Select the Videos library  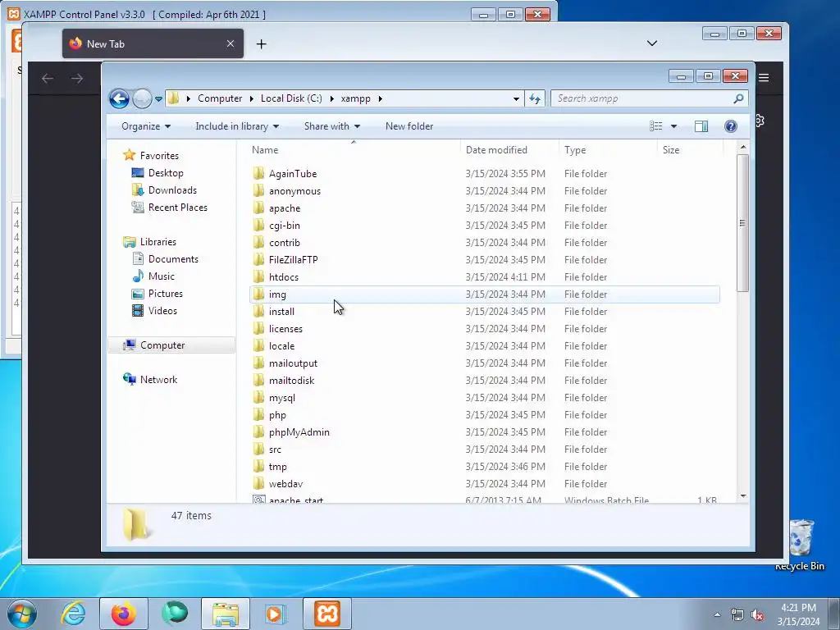click(x=162, y=311)
